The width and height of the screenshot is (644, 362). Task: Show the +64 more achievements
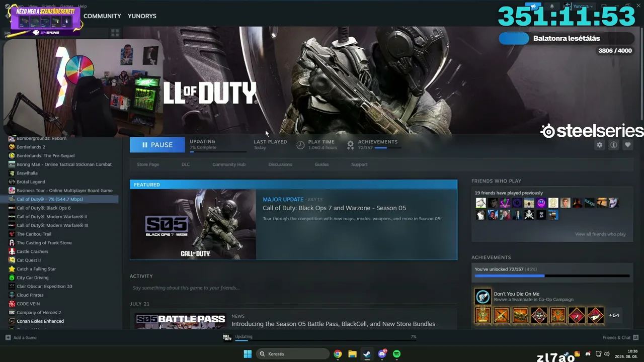click(x=614, y=315)
